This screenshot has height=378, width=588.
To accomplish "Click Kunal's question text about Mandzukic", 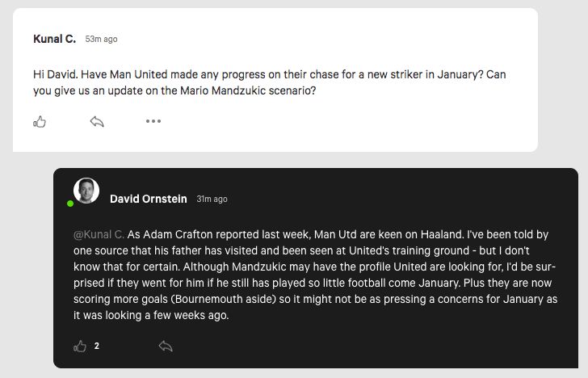I will (269, 82).
